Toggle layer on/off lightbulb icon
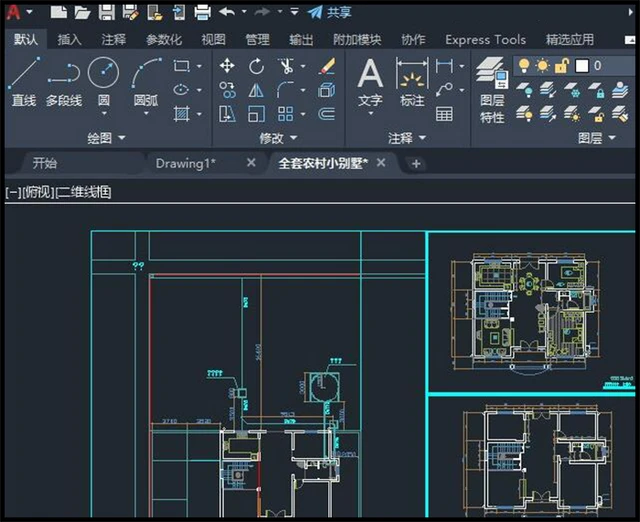Image resolution: width=640 pixels, height=522 pixels. pos(524,65)
